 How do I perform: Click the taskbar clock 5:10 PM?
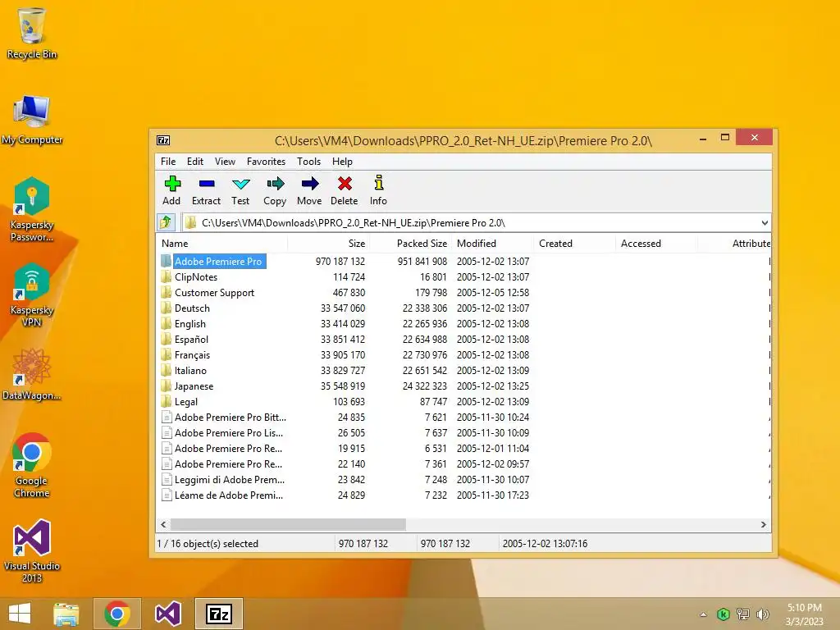[804, 608]
